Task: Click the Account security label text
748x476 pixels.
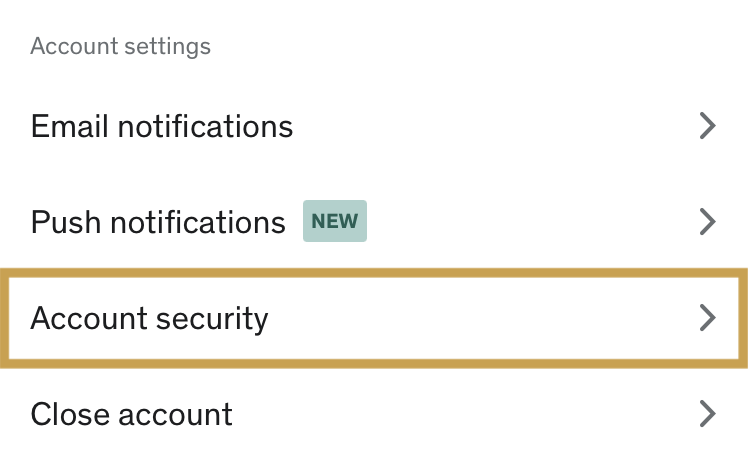Action: coord(150,318)
